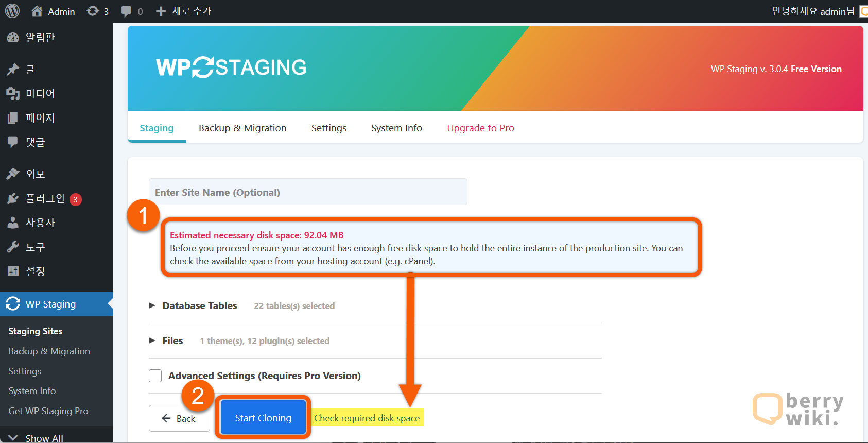
Task: Open the Upgrade to Pro tab
Action: tap(480, 128)
